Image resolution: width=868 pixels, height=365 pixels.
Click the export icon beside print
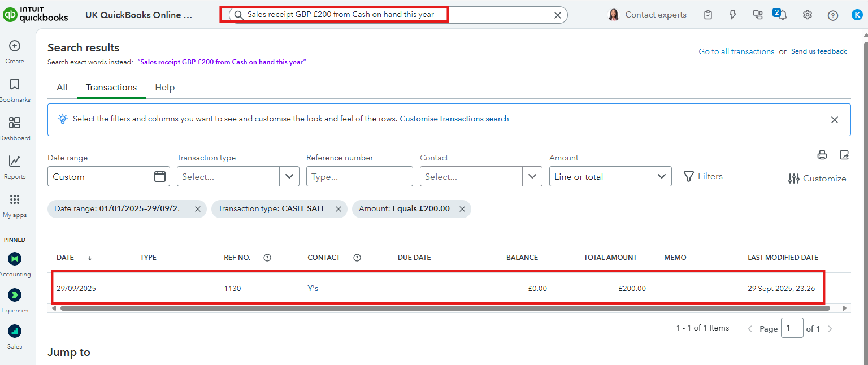click(844, 155)
